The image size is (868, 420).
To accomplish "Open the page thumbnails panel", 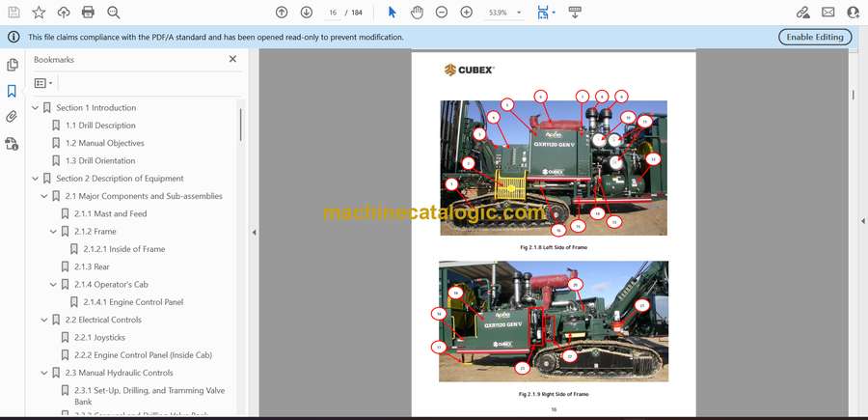I will coord(13,65).
